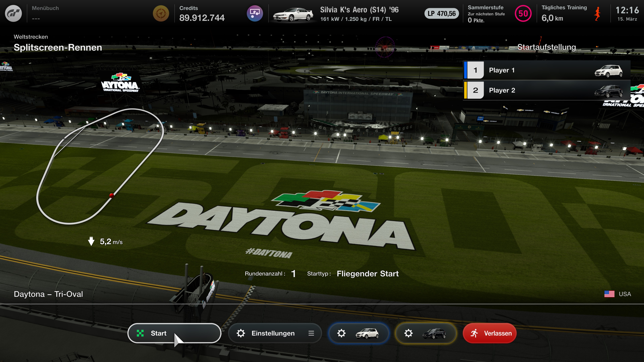Image resolution: width=644 pixels, height=362 pixels.
Task: Click the gold compass Credits icon
Action: coord(161,13)
